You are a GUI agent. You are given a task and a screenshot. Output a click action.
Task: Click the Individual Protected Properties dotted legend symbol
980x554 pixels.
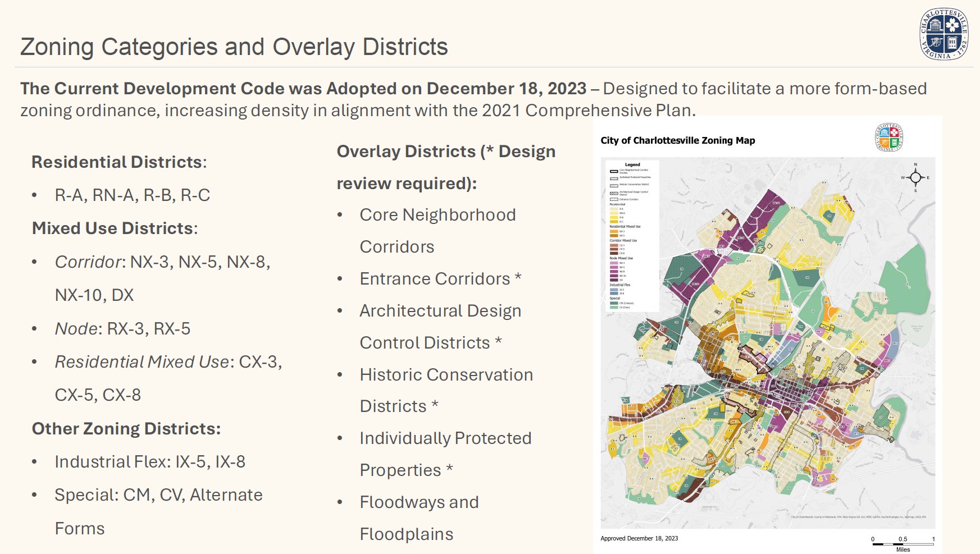point(614,178)
